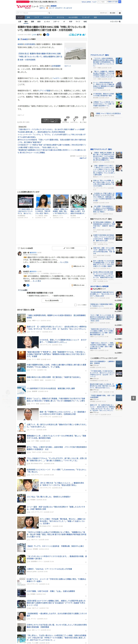Expand 舟木彩乃's comment with もっと見る
This screenshot has width=138, height=644.
click(37, 281)
